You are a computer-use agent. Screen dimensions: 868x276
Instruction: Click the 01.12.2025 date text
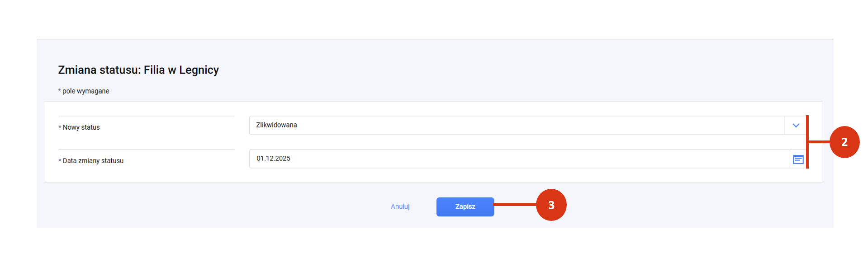tap(273, 159)
